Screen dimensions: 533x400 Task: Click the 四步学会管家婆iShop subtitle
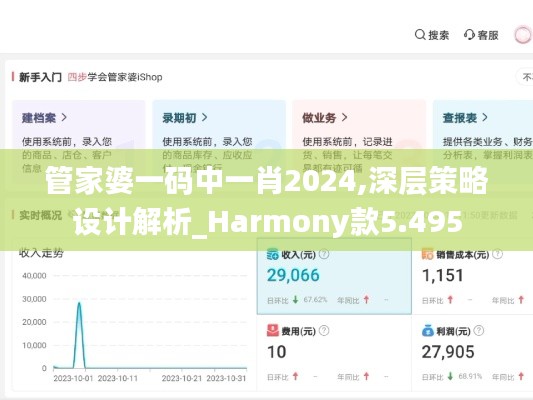115,77
